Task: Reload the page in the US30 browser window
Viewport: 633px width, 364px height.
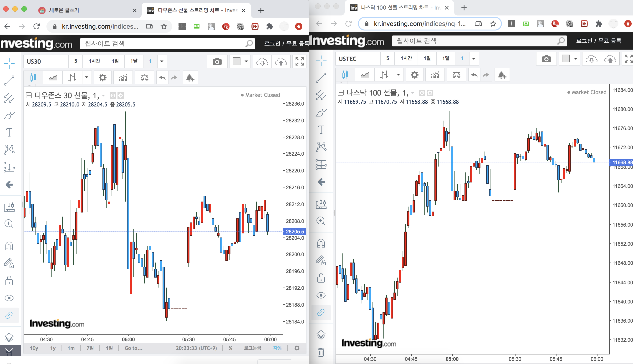Action: pos(36,26)
